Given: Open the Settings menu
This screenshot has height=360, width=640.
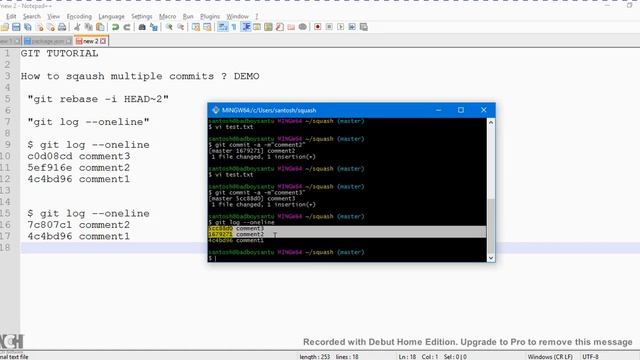Looking at the screenshot, I should [142, 16].
